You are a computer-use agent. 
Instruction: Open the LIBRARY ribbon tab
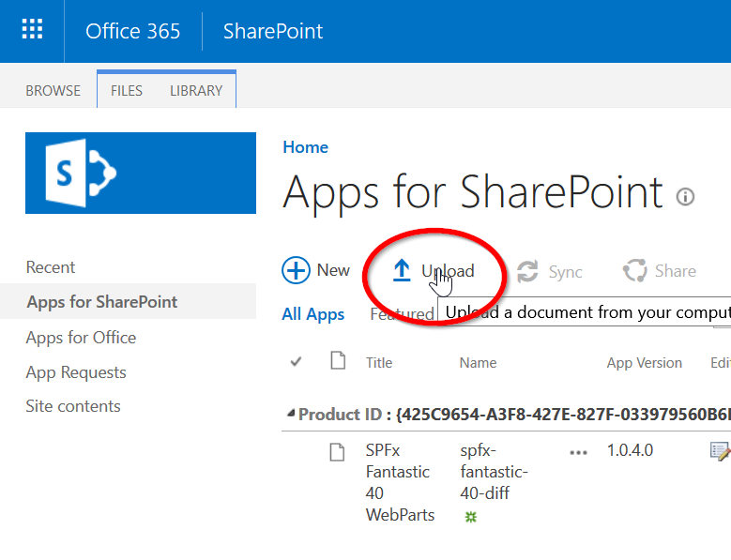196,90
